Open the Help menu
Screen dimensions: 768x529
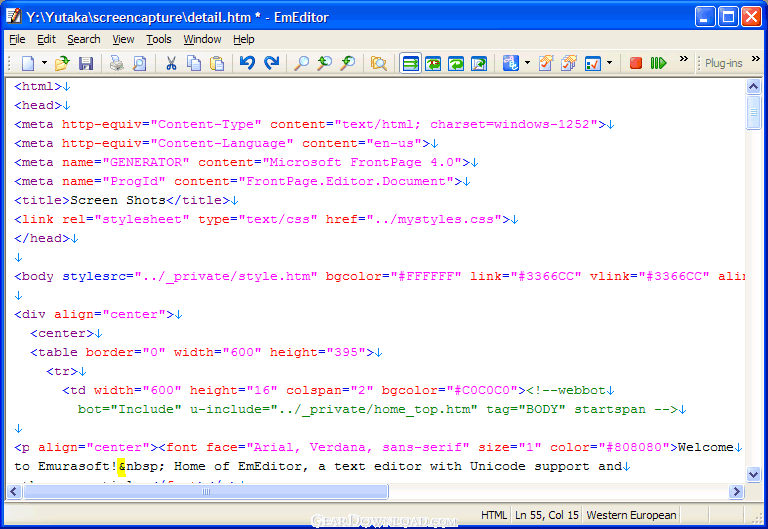pos(243,39)
